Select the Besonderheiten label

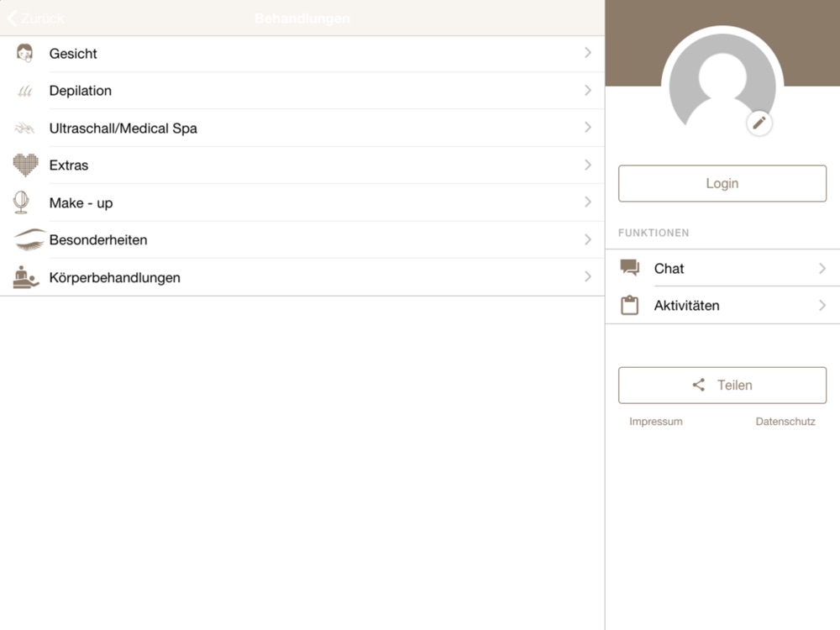coord(98,239)
